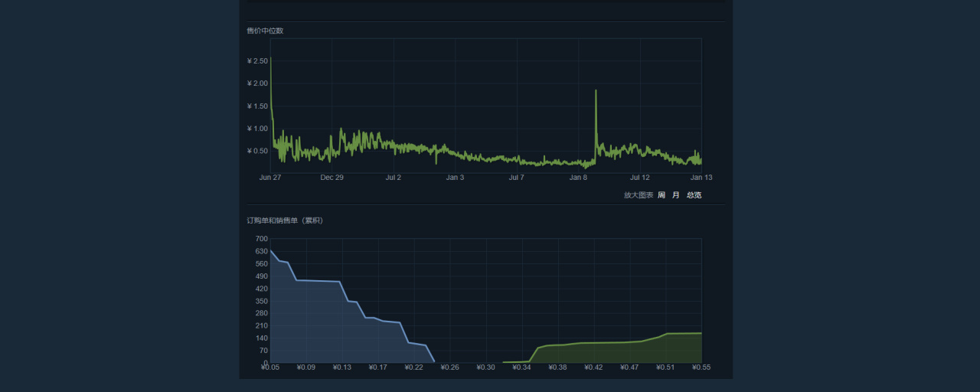Screen dimensions: 980x392
Task: Click the 售价中位数 chart title
Action: 265,31
